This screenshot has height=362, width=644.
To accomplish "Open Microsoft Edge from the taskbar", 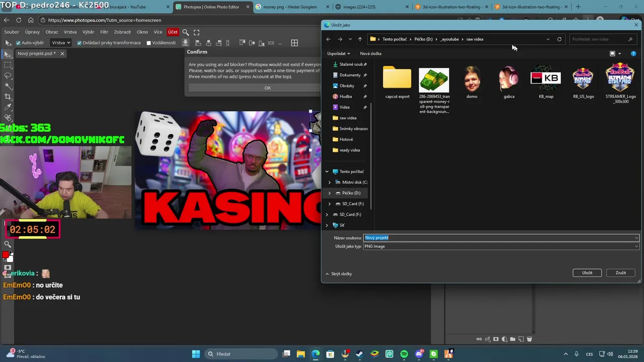I will pos(315,354).
